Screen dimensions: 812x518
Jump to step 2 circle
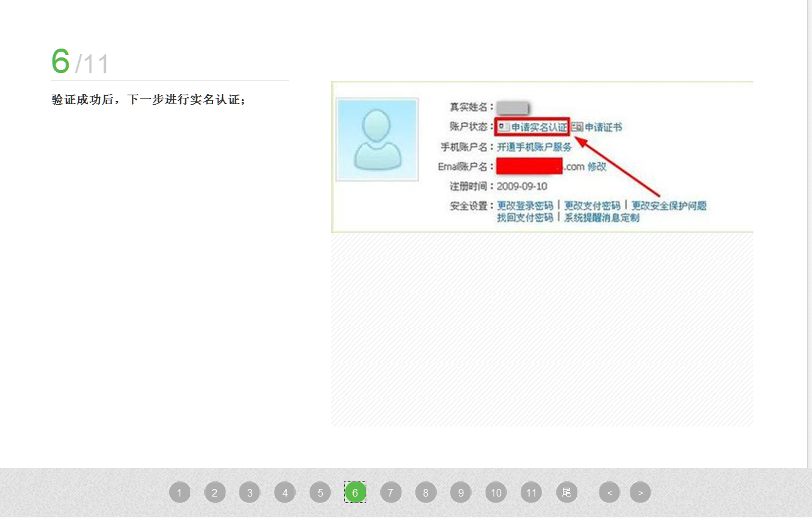[x=215, y=492]
